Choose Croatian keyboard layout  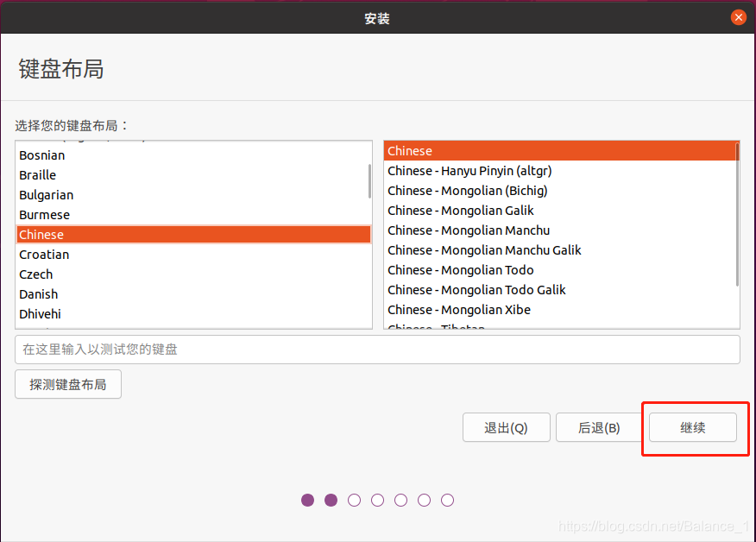193,254
